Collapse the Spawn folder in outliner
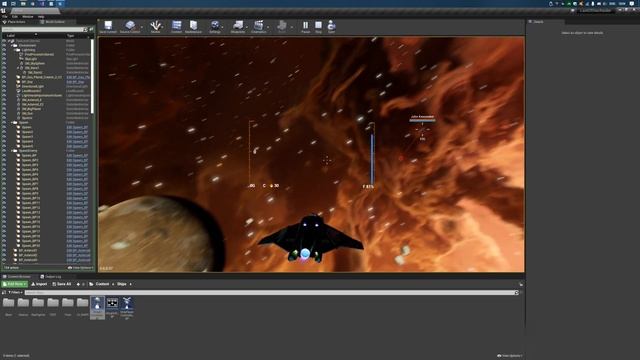The width and height of the screenshot is (640, 360). [12, 122]
